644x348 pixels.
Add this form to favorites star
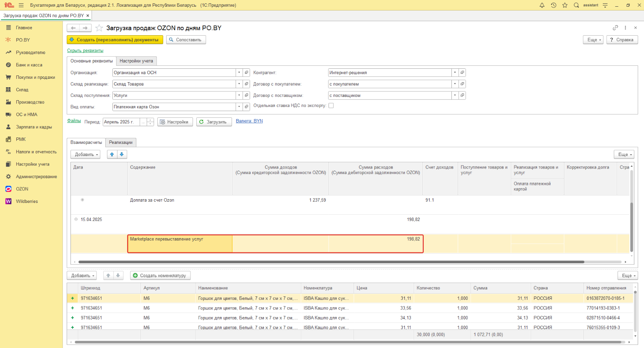tap(99, 28)
